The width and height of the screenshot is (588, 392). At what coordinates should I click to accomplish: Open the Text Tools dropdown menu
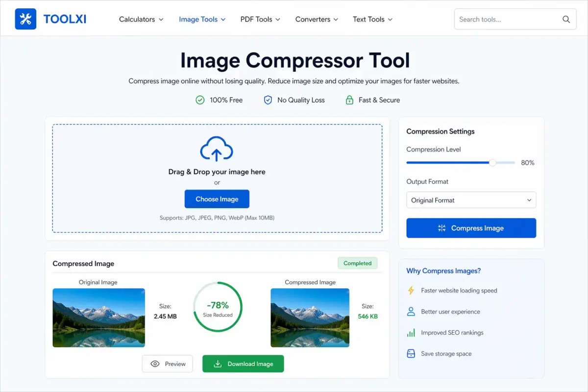(x=373, y=20)
